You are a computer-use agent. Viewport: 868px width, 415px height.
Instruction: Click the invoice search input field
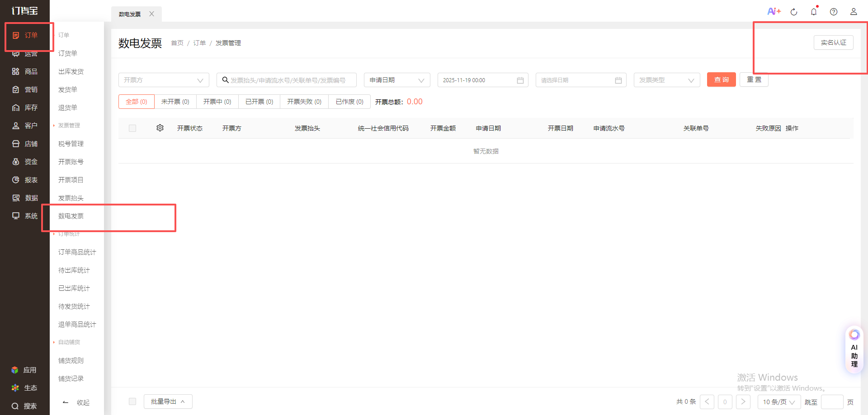point(287,80)
